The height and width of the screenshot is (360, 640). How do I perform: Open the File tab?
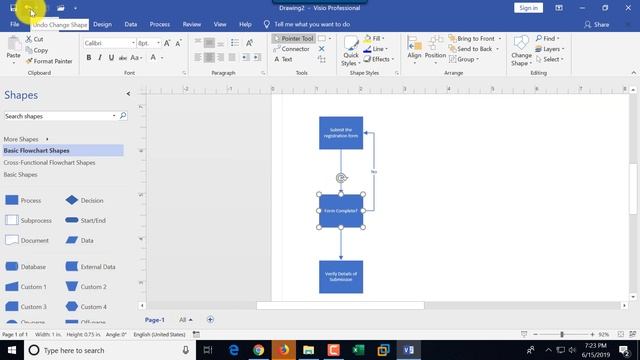pyautogui.click(x=15, y=24)
